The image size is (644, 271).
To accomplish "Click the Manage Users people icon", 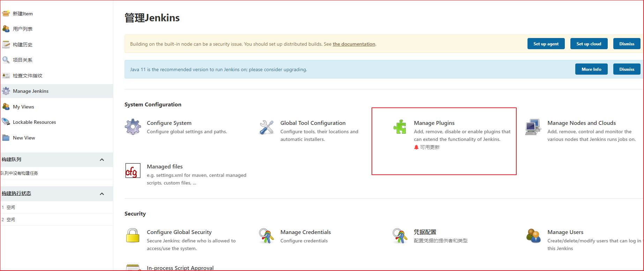I will point(533,236).
